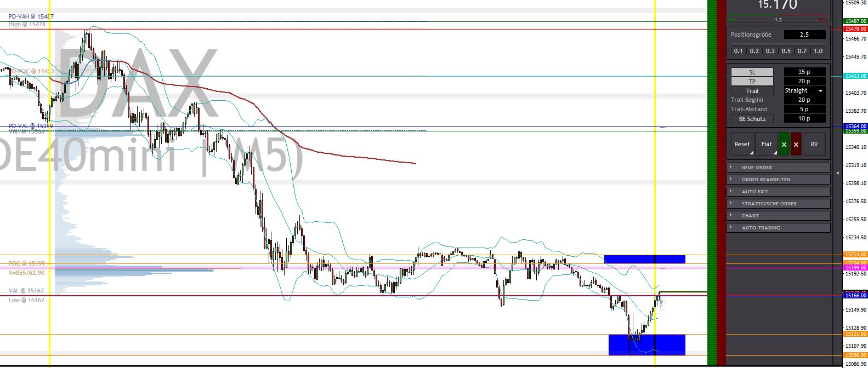This screenshot has height=368, width=868.
Task: Expand the AUTO-TRADING section
Action: click(x=779, y=228)
